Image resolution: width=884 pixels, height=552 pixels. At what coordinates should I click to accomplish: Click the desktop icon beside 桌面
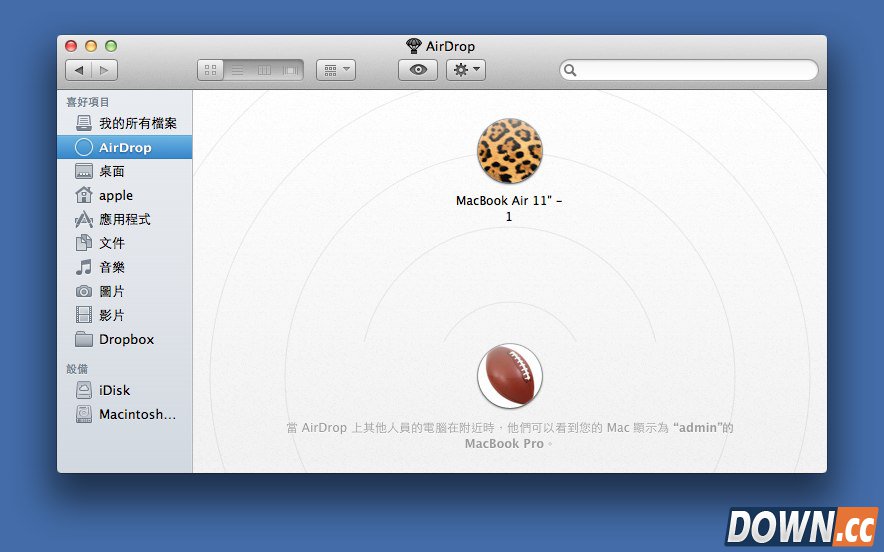pyautogui.click(x=83, y=171)
